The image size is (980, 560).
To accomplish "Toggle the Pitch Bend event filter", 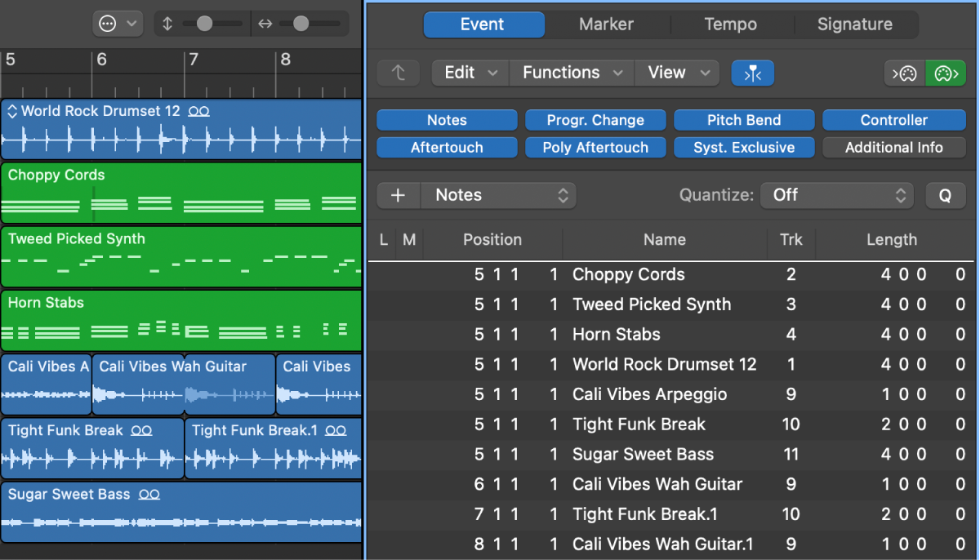I will pyautogui.click(x=744, y=119).
